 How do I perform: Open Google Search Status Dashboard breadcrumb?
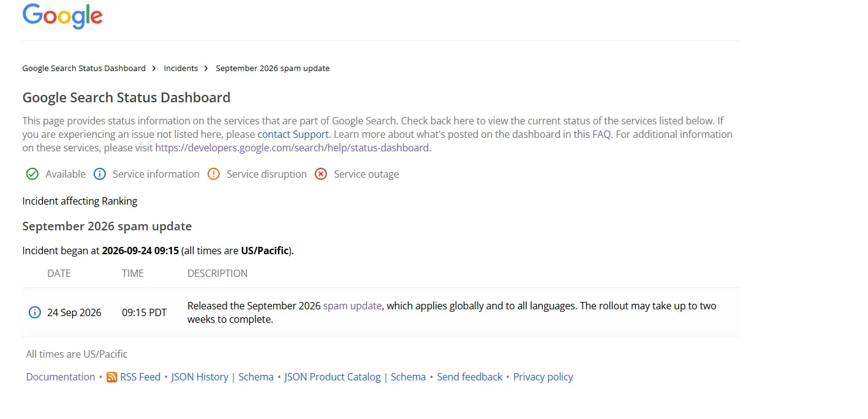(84, 69)
